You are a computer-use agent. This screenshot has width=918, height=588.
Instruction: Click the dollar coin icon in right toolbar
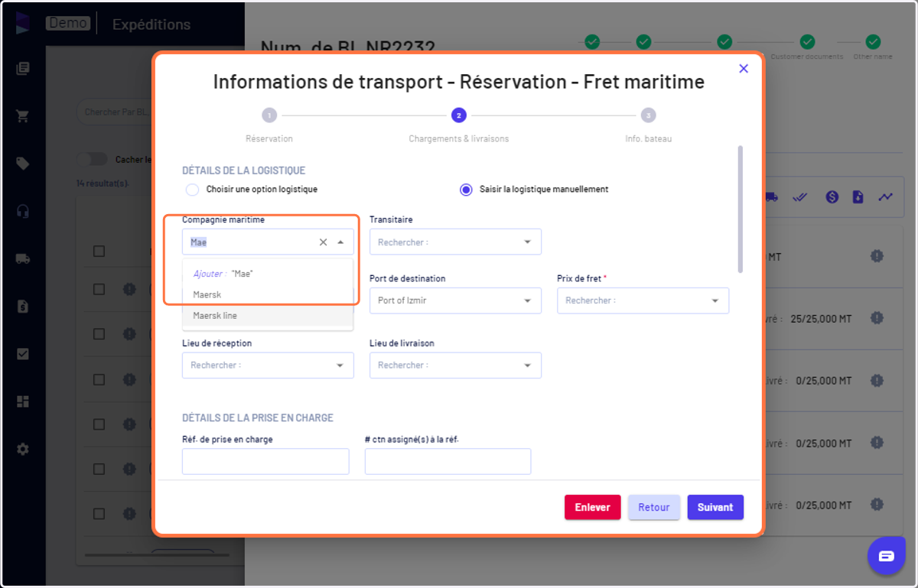point(832,197)
